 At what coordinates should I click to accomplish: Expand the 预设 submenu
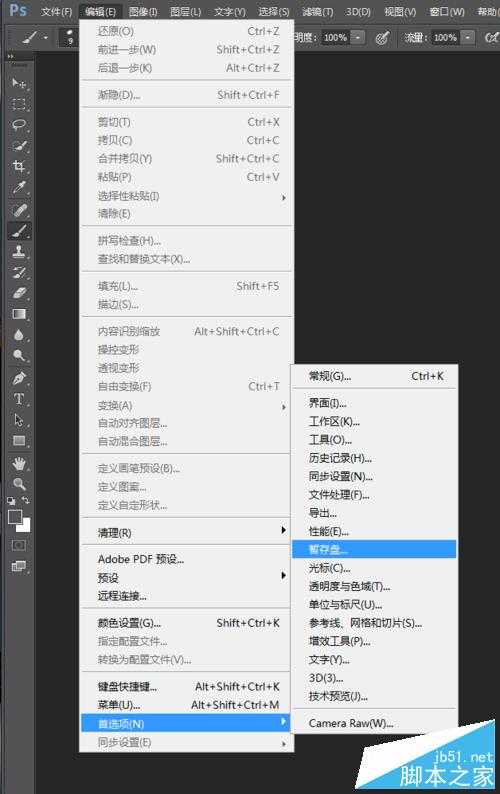point(187,578)
